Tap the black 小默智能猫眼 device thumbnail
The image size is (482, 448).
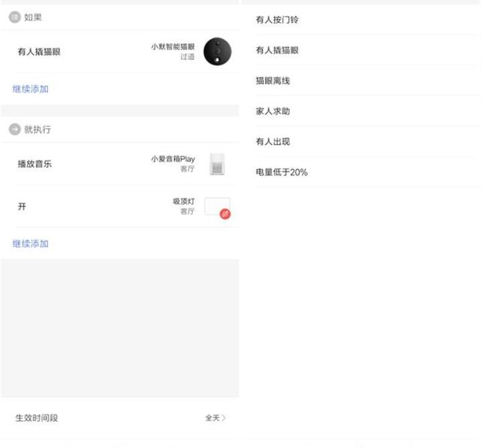click(x=218, y=52)
